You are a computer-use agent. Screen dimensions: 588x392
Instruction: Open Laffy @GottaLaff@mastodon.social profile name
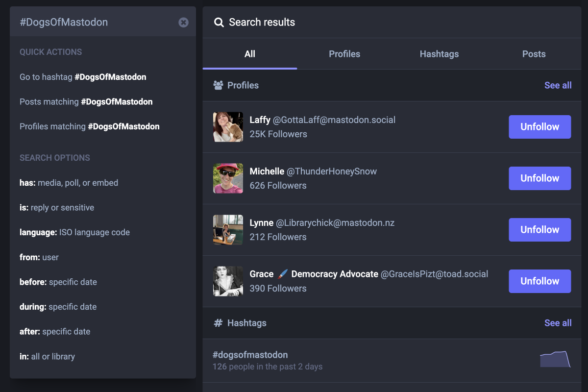[x=322, y=120]
